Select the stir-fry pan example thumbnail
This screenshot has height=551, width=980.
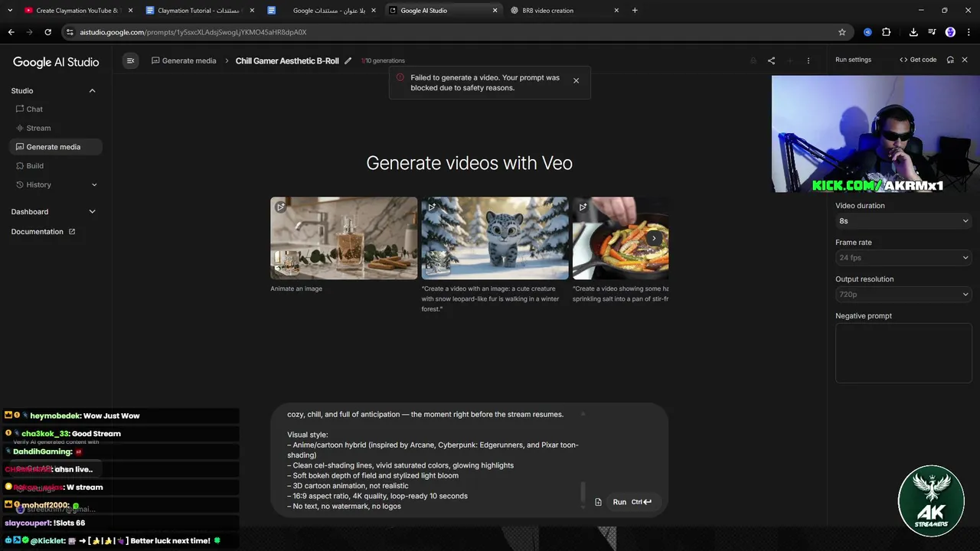tap(620, 238)
